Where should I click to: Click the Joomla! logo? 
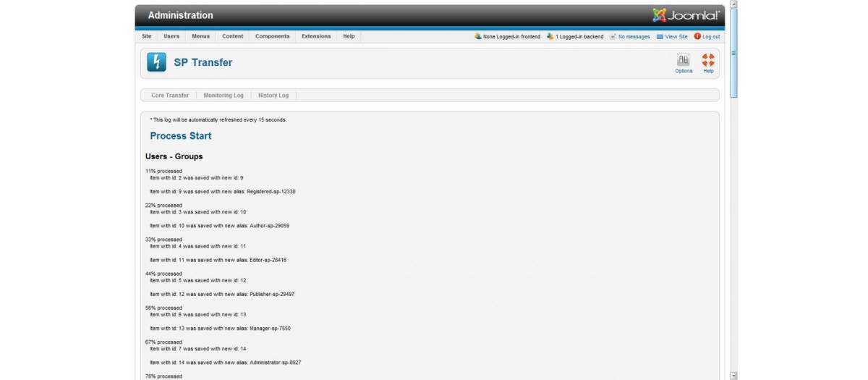[x=686, y=15]
